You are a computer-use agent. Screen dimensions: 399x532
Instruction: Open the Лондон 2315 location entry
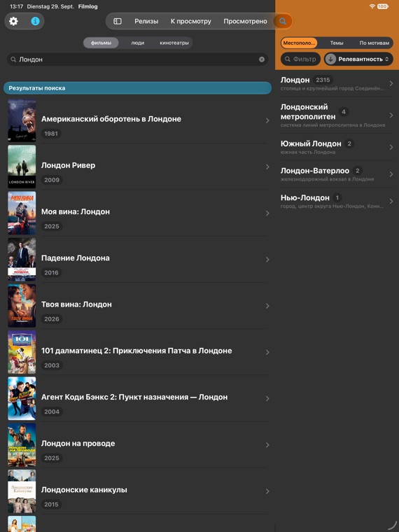pyautogui.click(x=337, y=83)
